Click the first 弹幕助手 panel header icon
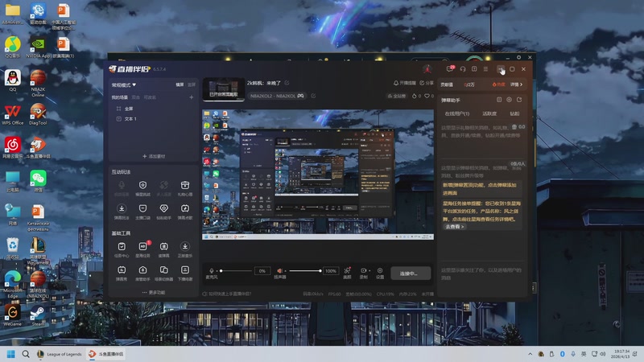Viewport: 644px width, 362px height. pos(499,100)
